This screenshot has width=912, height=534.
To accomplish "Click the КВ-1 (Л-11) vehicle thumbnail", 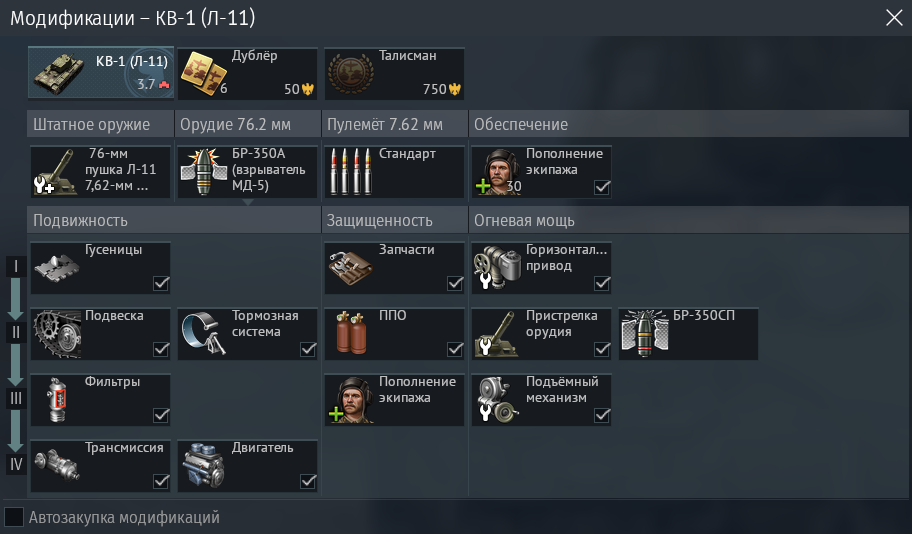I will 101,73.
